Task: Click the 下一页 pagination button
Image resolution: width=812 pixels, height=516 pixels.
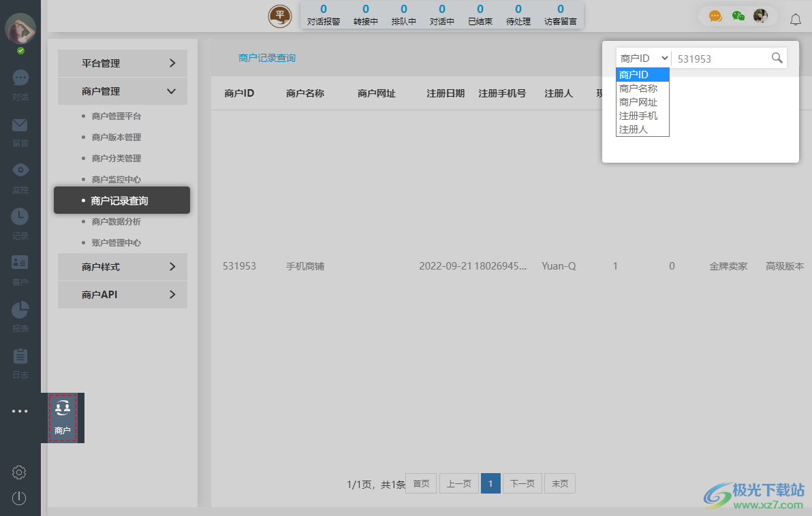Action: coord(522,483)
